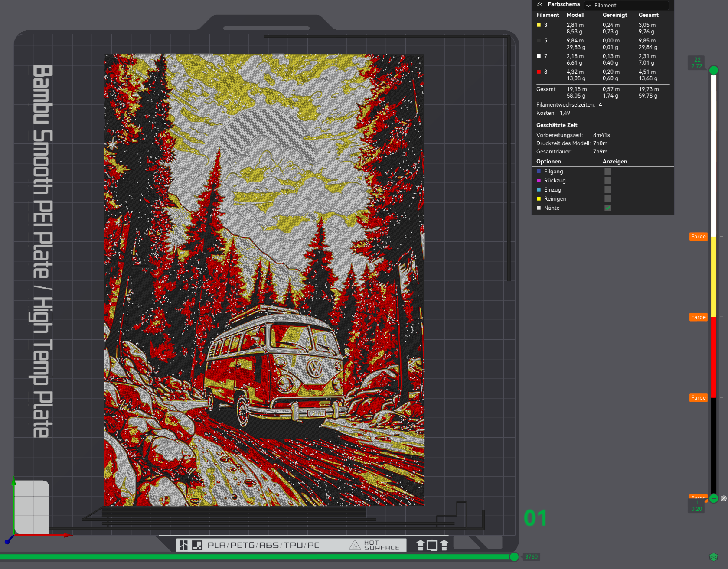
Task: Click the yellow filament 3 color square
Action: (x=539, y=25)
